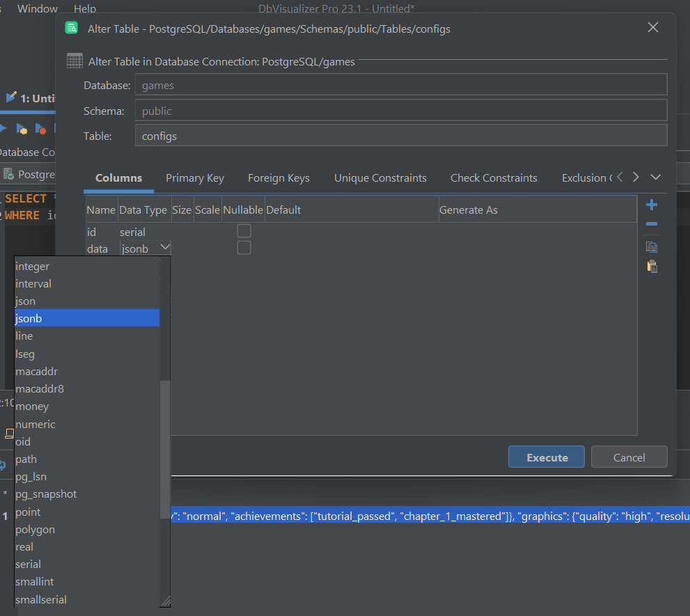Select macaddr8 in the data type list

[x=87, y=389]
